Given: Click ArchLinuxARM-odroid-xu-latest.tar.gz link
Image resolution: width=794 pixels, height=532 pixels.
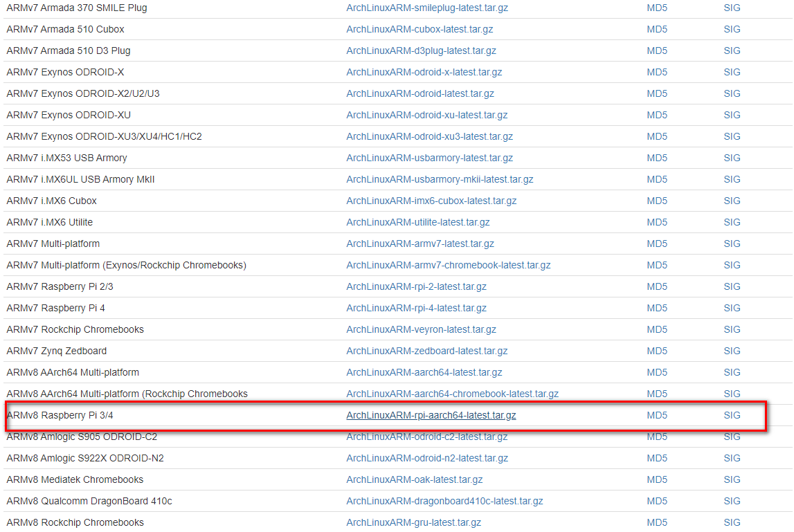Looking at the screenshot, I should [x=427, y=115].
